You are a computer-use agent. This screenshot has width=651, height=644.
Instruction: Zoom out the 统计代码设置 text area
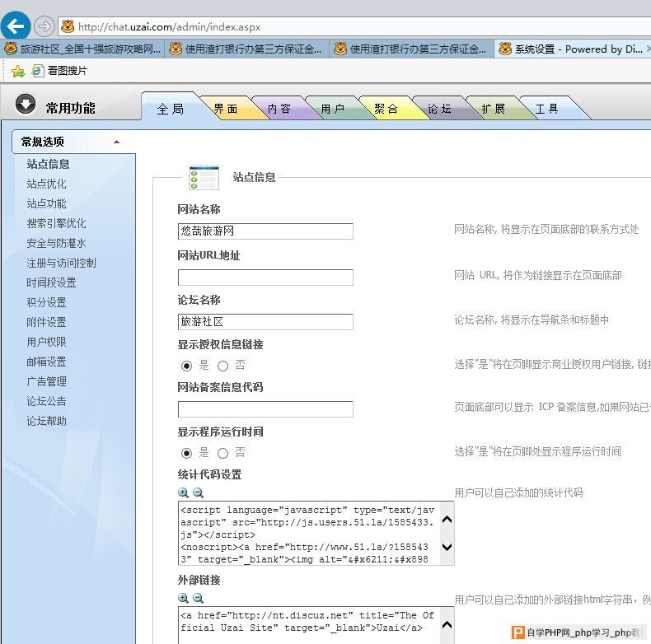[x=199, y=492]
